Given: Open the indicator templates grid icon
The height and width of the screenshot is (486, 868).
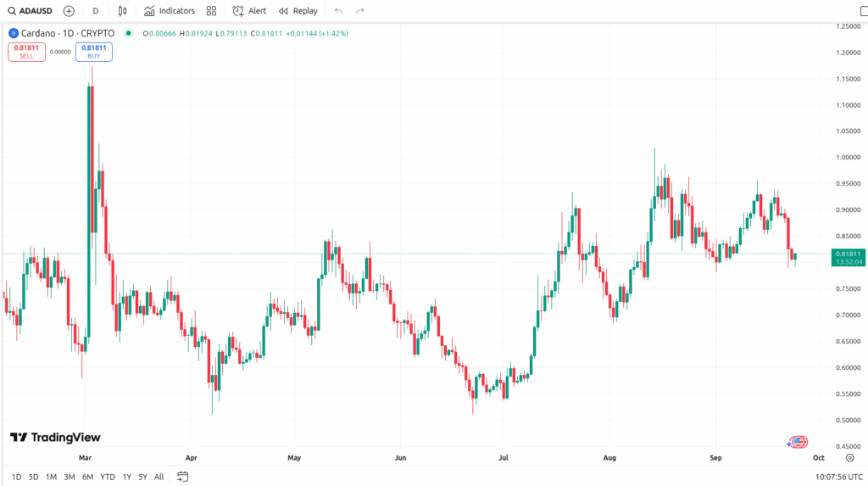Looking at the screenshot, I should click(212, 11).
